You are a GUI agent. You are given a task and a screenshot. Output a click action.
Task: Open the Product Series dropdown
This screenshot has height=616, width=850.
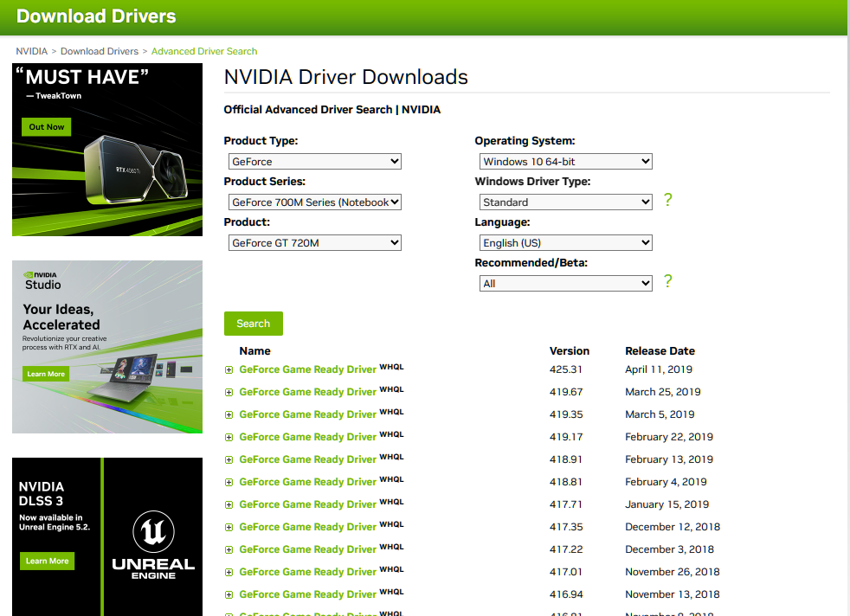pyautogui.click(x=315, y=202)
